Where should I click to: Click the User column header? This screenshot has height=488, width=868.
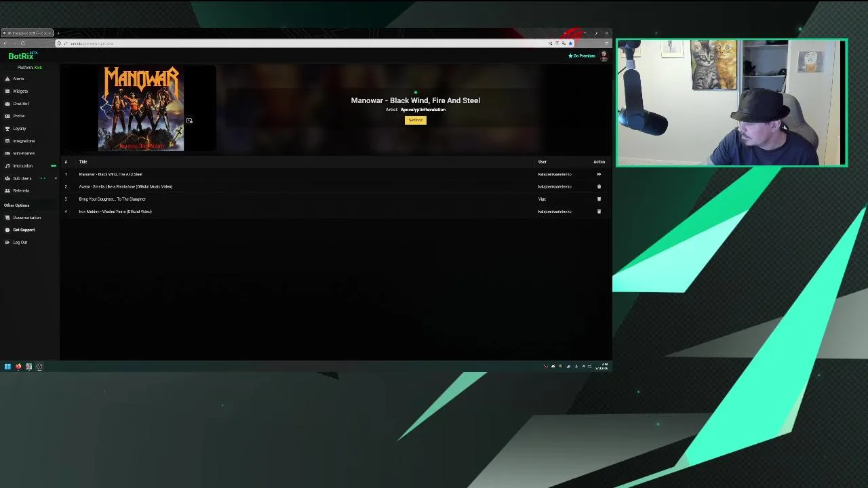pyautogui.click(x=542, y=162)
